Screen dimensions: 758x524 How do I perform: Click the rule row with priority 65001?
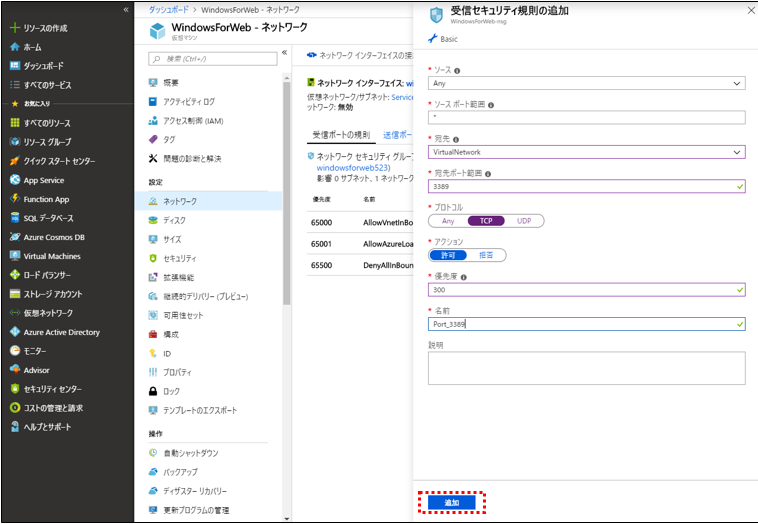coord(360,244)
